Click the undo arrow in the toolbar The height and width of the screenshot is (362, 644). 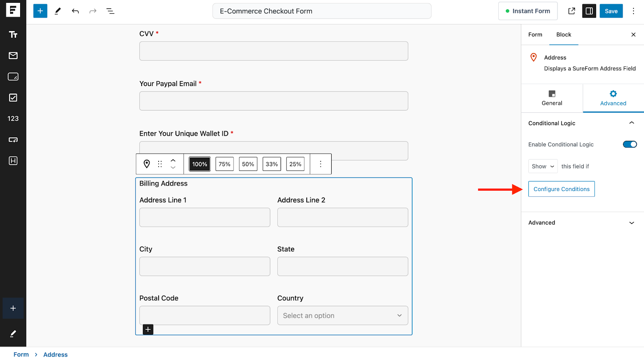tap(75, 11)
